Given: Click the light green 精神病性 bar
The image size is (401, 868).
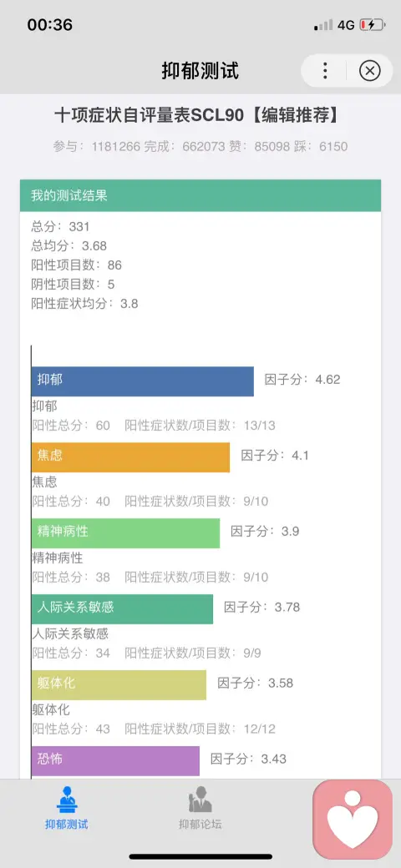Looking at the screenshot, I should 125,532.
